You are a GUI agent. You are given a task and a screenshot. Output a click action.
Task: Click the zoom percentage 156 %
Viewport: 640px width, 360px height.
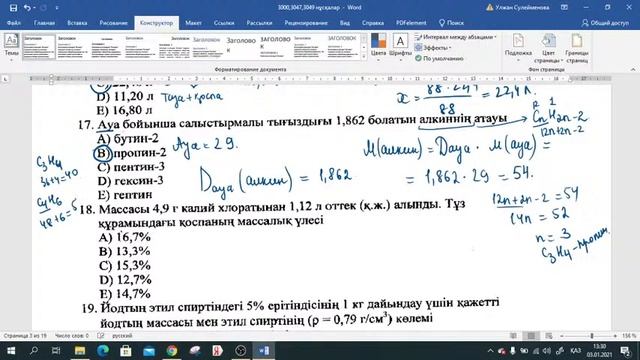click(629, 336)
